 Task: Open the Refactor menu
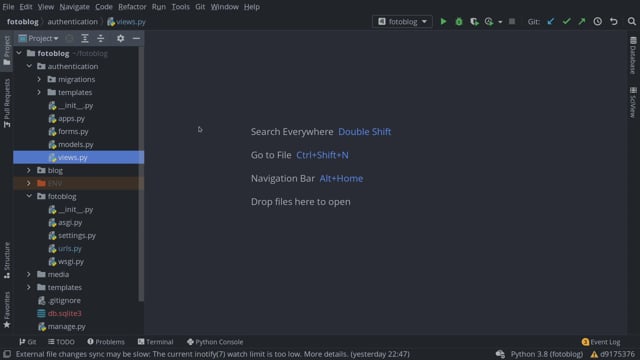132,7
